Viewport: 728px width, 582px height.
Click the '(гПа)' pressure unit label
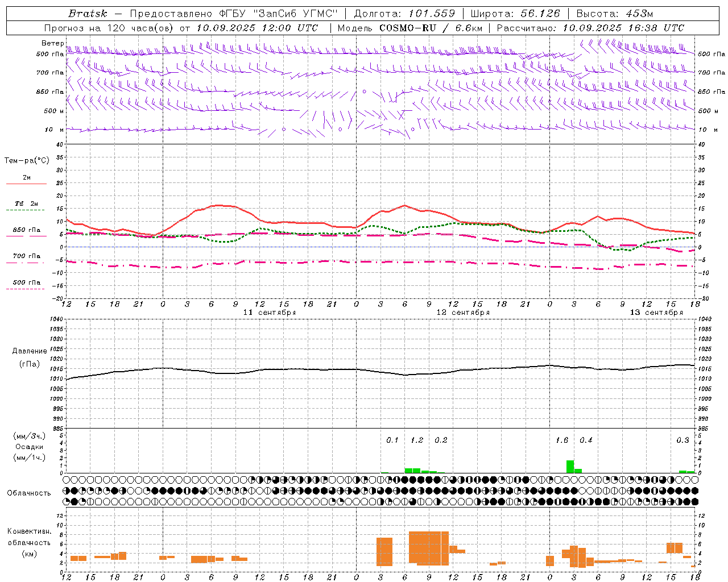point(30,364)
